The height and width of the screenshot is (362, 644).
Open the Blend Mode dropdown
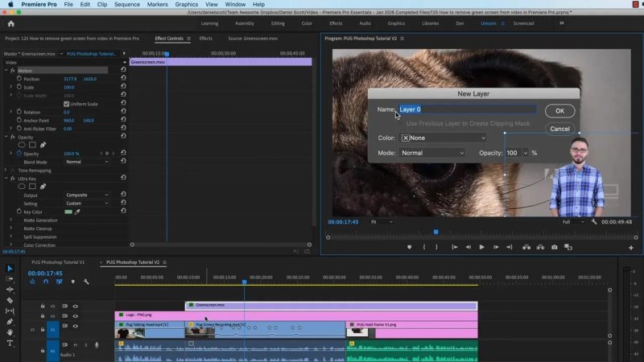(x=87, y=162)
